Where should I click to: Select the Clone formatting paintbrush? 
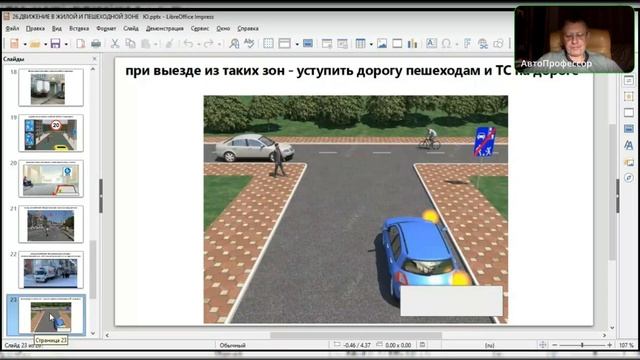point(169,43)
